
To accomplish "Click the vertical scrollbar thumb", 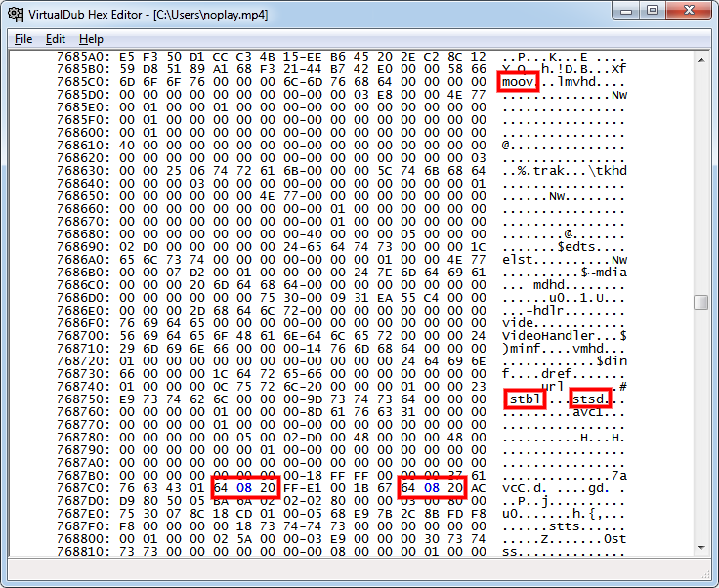I will [701, 303].
